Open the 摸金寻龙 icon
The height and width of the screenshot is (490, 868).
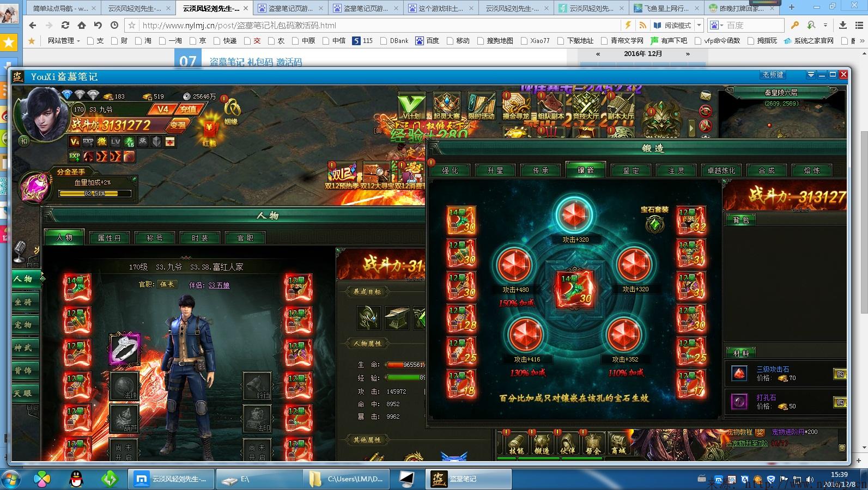(x=516, y=105)
